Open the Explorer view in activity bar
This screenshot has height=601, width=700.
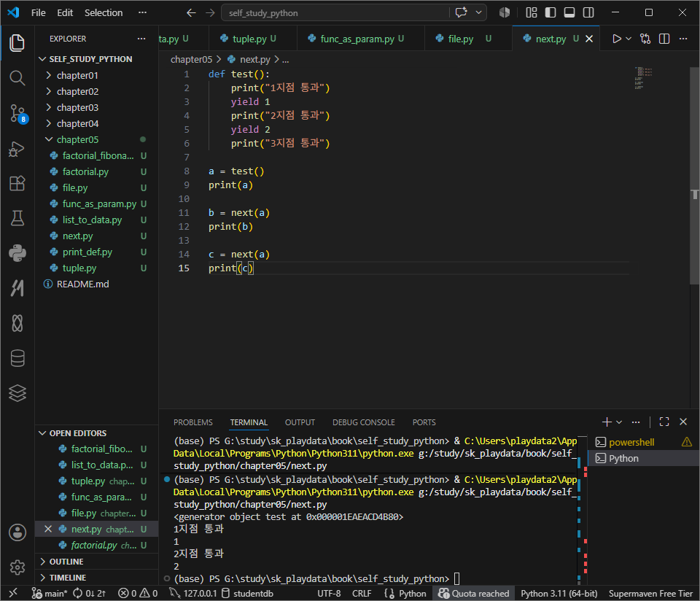click(17, 43)
